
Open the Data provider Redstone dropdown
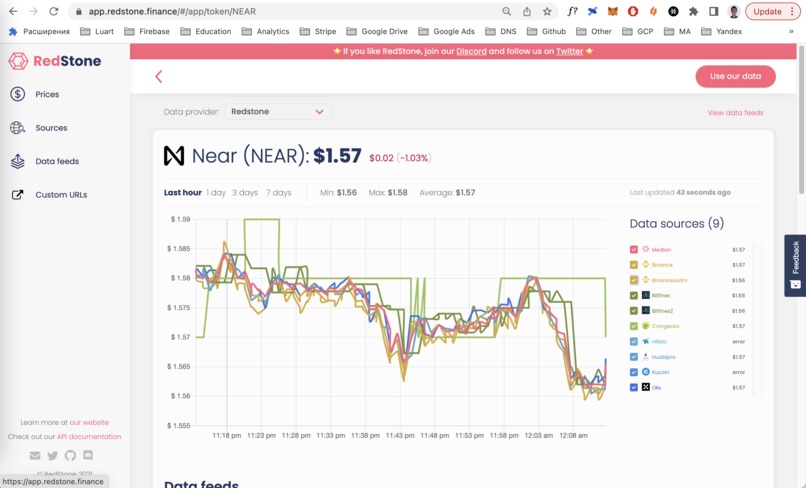(278, 112)
